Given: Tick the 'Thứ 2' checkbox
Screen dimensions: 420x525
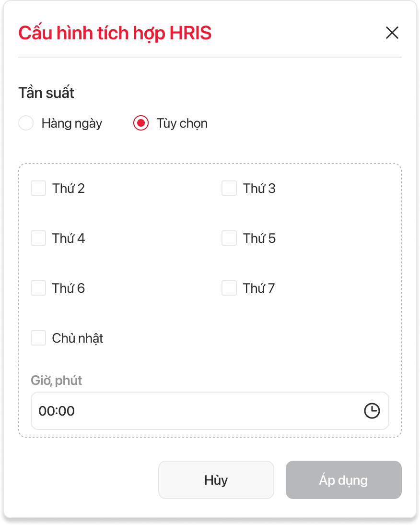Looking at the screenshot, I should tap(38, 188).
